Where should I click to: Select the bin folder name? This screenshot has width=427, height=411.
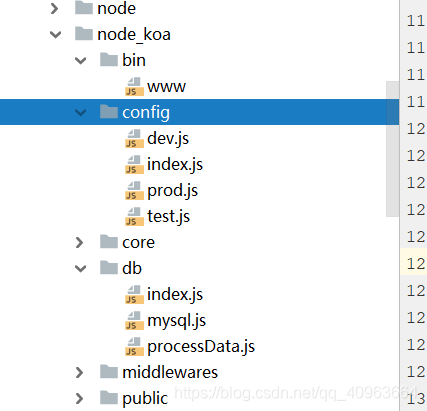134,60
